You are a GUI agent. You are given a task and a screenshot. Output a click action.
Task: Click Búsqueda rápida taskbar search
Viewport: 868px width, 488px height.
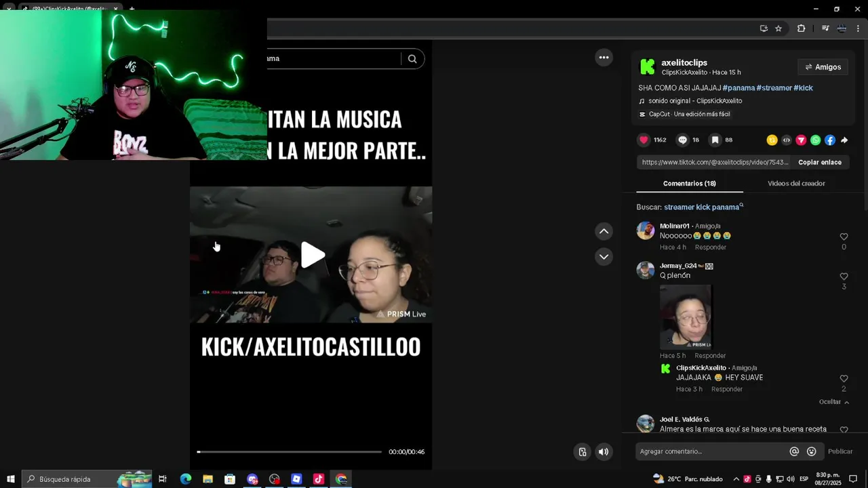click(87, 479)
